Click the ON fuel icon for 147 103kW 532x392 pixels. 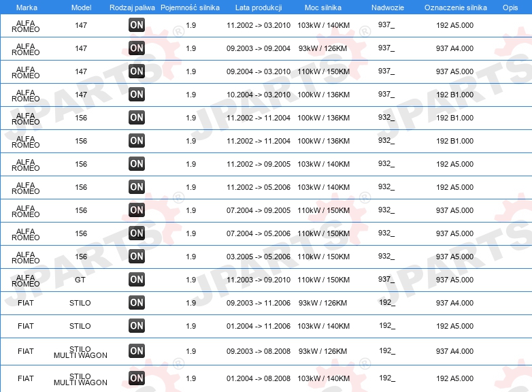[x=137, y=25]
